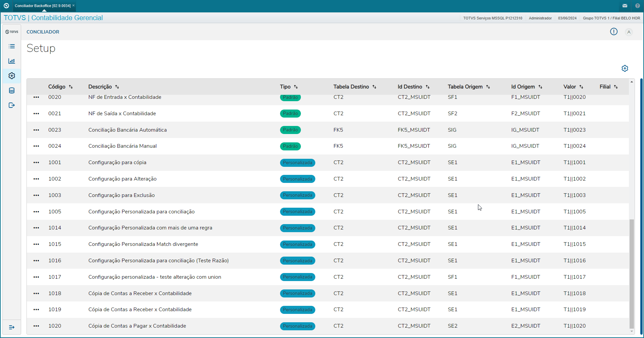Sort table by Id Destino column
The image size is (644, 338).
point(428,87)
